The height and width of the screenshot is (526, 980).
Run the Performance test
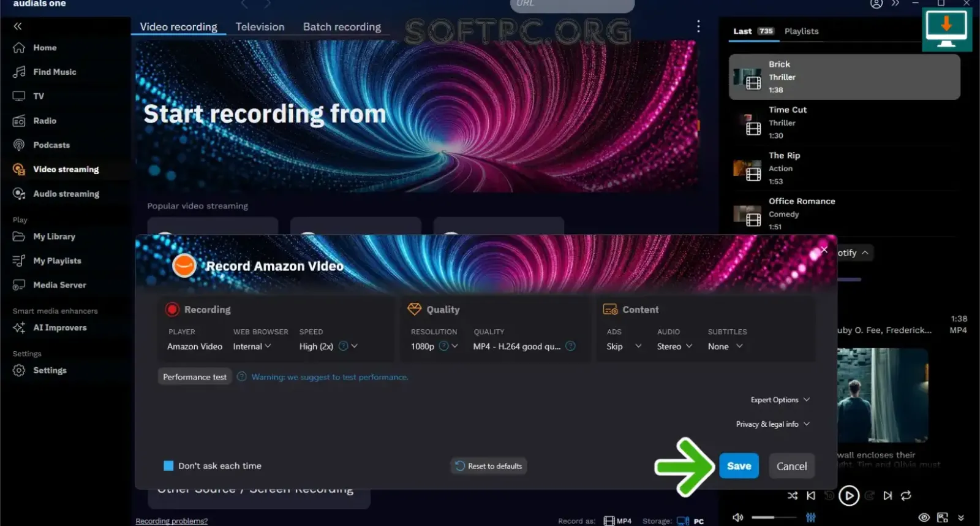pos(195,377)
